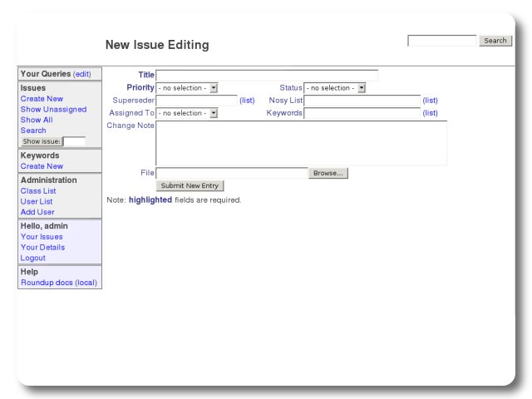Click the Browse... file button
Viewport: 532px width, 399px height.
pos(328,173)
